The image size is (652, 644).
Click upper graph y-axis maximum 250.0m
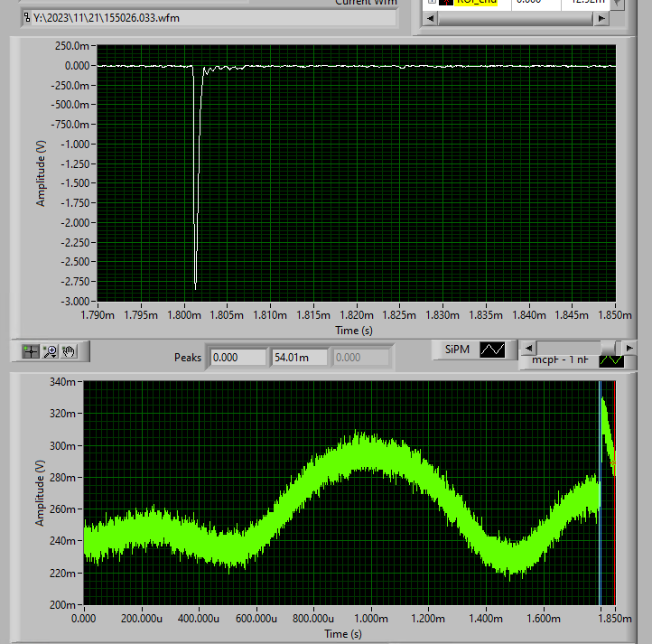pyautogui.click(x=72, y=46)
